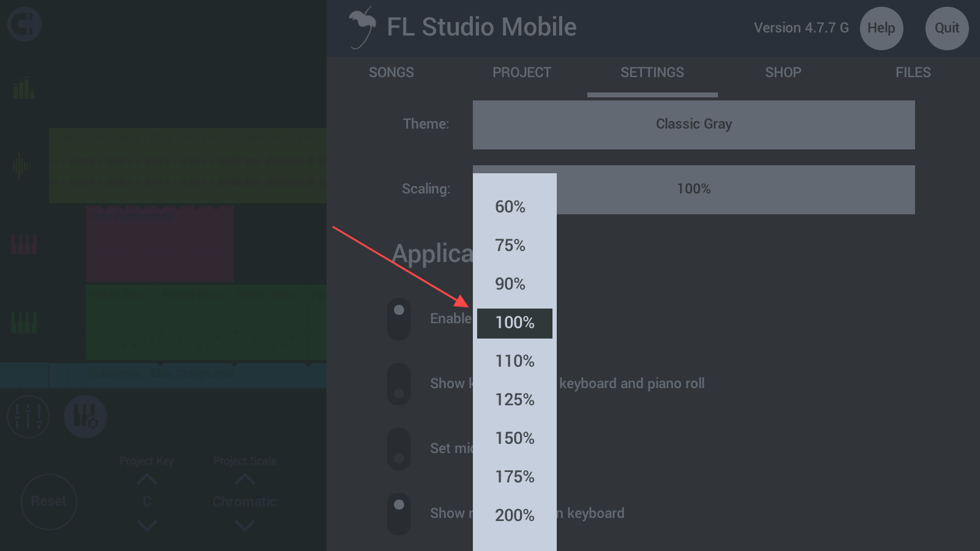
Task: Click the Reset circle button
Action: pyautogui.click(x=49, y=501)
